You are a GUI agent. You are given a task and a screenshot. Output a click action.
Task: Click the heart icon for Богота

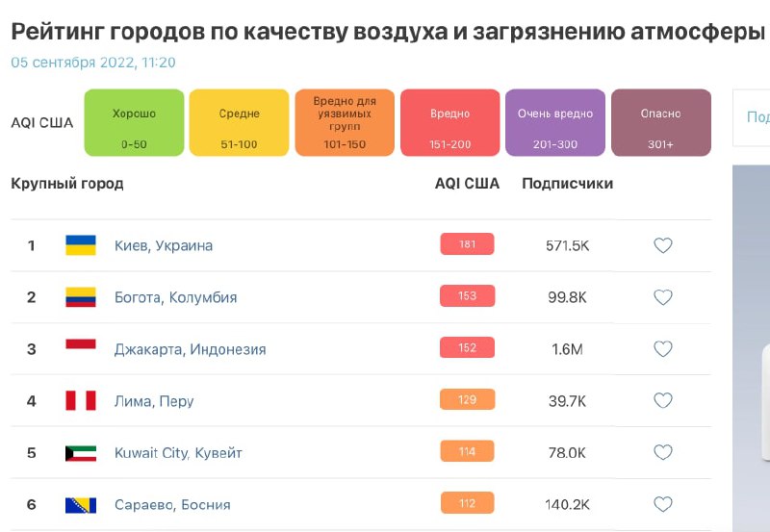tap(662, 297)
